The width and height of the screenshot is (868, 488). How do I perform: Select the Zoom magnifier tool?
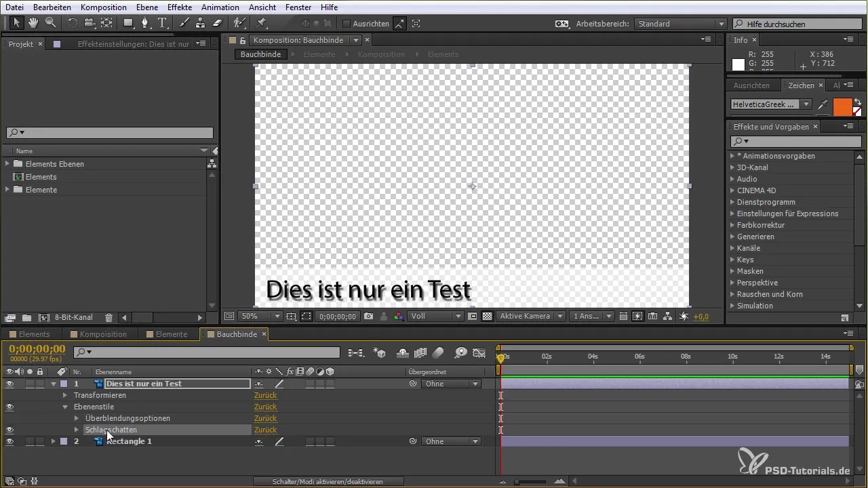[50, 23]
